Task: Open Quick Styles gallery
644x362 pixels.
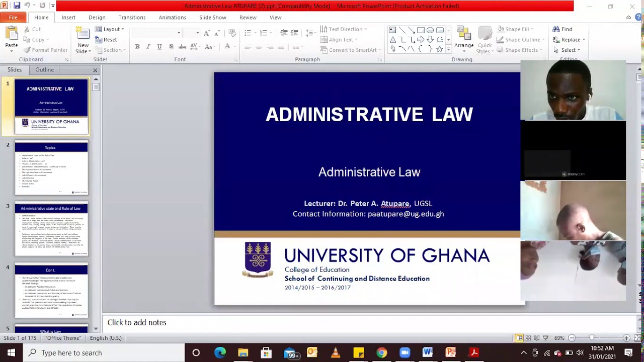Action: click(484, 40)
